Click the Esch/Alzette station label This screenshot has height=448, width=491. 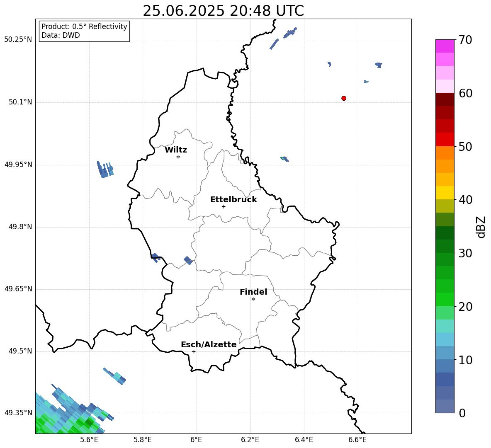(x=209, y=344)
